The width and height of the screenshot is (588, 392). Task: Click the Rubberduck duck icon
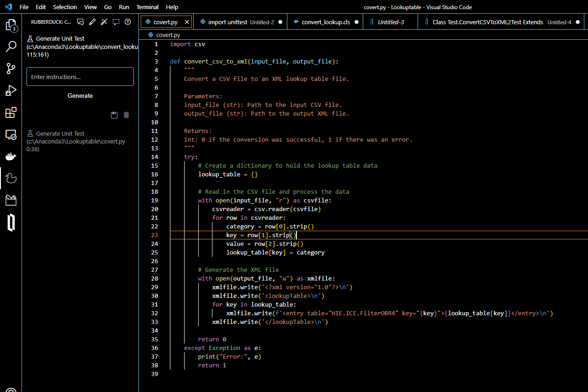point(11,178)
